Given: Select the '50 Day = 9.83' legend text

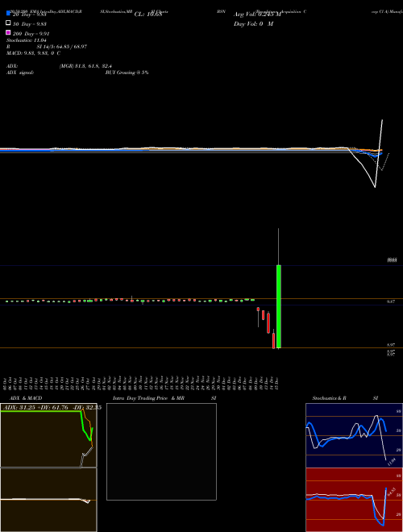Looking at the screenshot, I should coord(29,24).
